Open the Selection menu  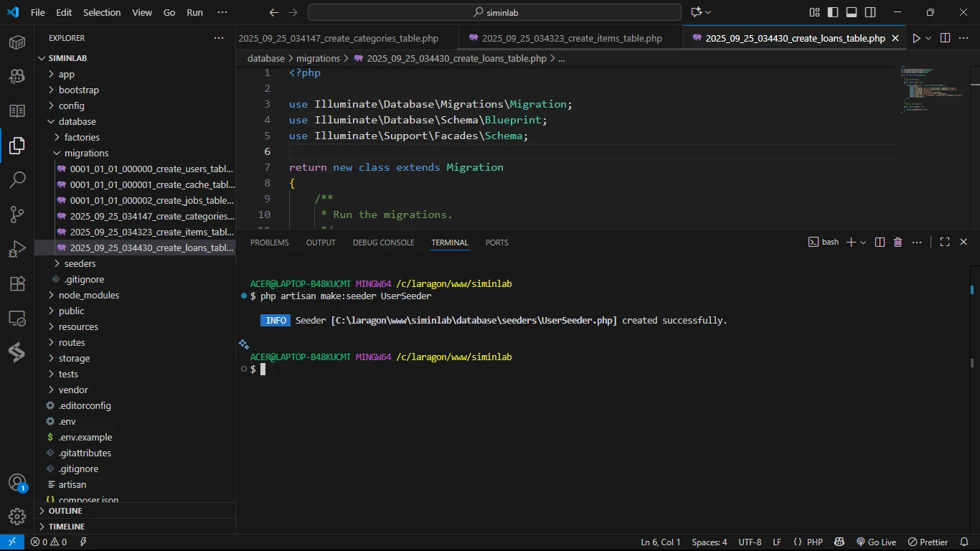coord(102,12)
